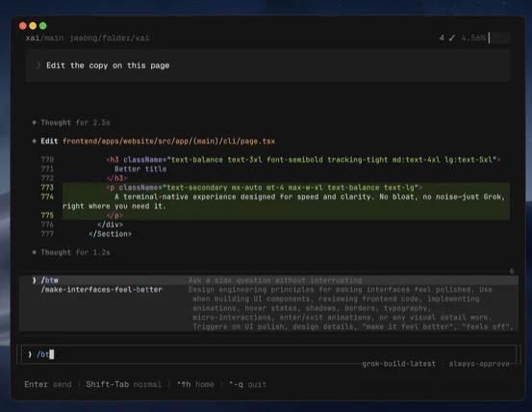Click the green zoom window button

coord(43,26)
